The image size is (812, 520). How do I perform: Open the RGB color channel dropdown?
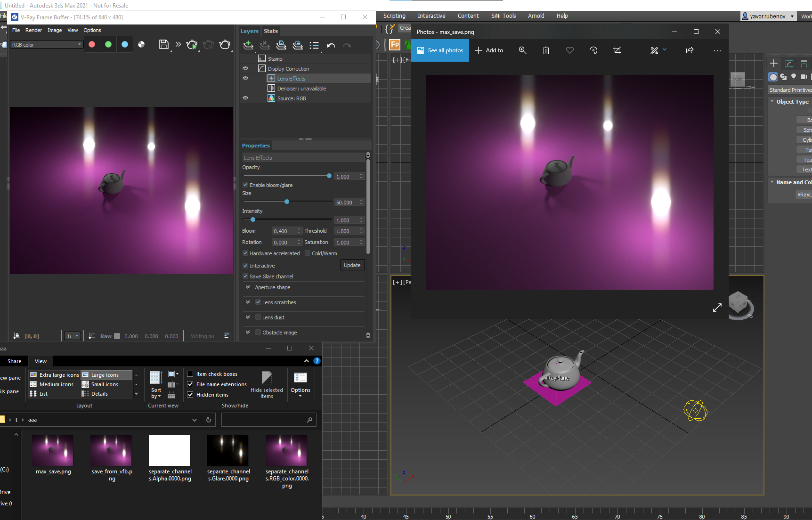click(x=47, y=45)
